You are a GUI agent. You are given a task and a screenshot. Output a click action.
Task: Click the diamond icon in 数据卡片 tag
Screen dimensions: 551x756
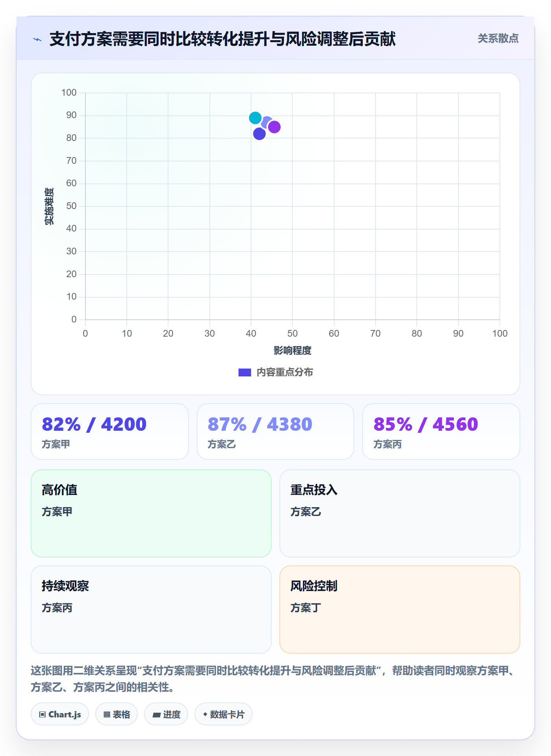(205, 714)
